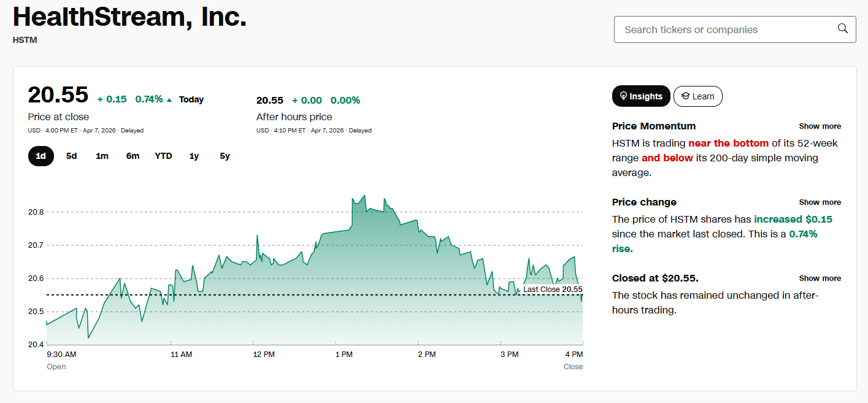Expand Price change with Show more

820,202
